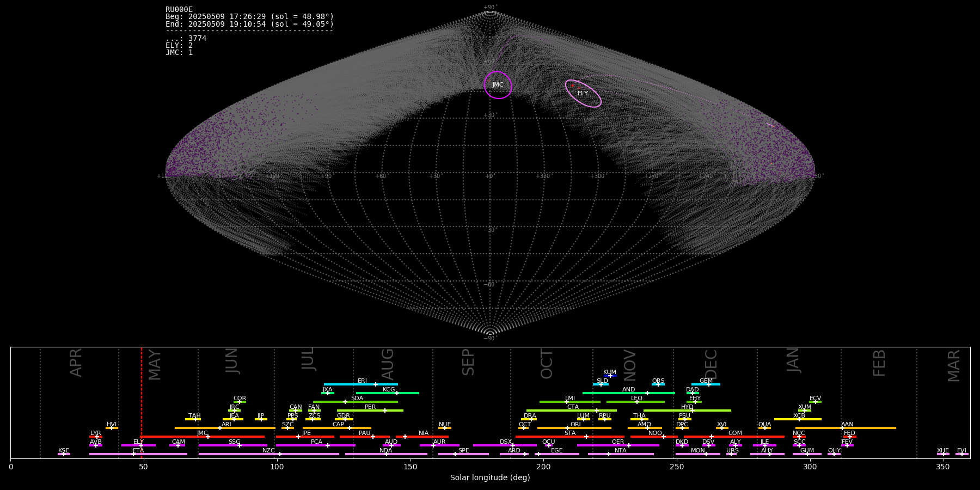The width and height of the screenshot is (980, 490).
Task: Click the CTA shower label in timeline
Action: [x=573, y=407]
